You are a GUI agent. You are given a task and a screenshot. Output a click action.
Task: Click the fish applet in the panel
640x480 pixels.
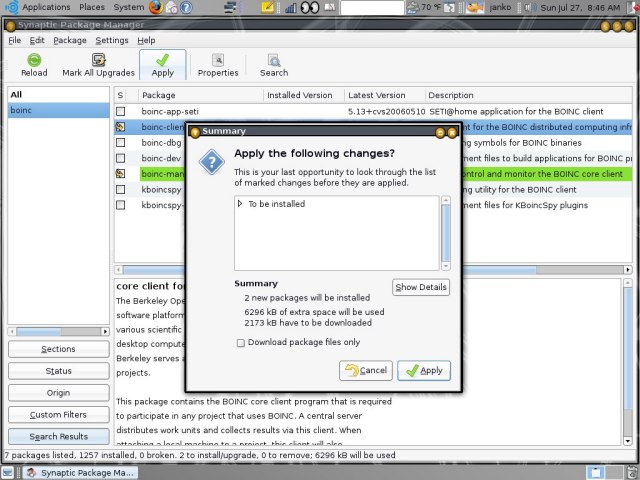[475, 7]
